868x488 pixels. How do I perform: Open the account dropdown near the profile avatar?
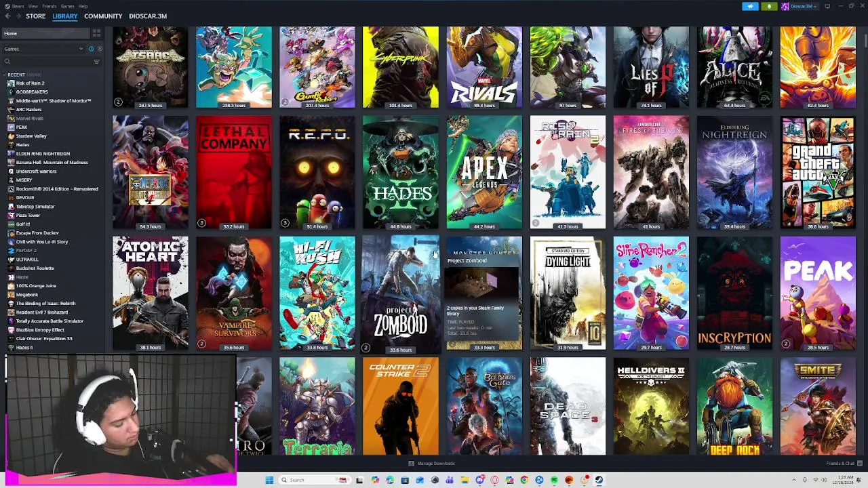(814, 6)
